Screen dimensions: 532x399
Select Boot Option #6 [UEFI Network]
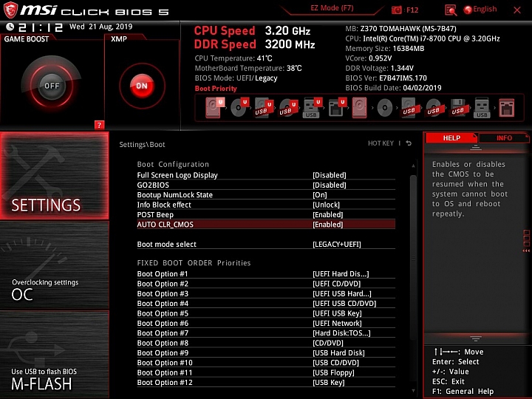coord(266,323)
